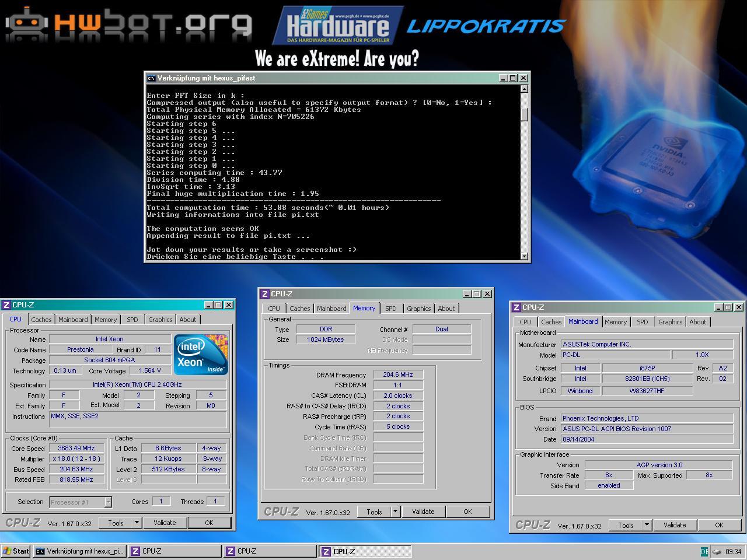Click the CPU-Z icon in Mainboard window title bar
The width and height of the screenshot is (747, 560).
click(x=516, y=307)
